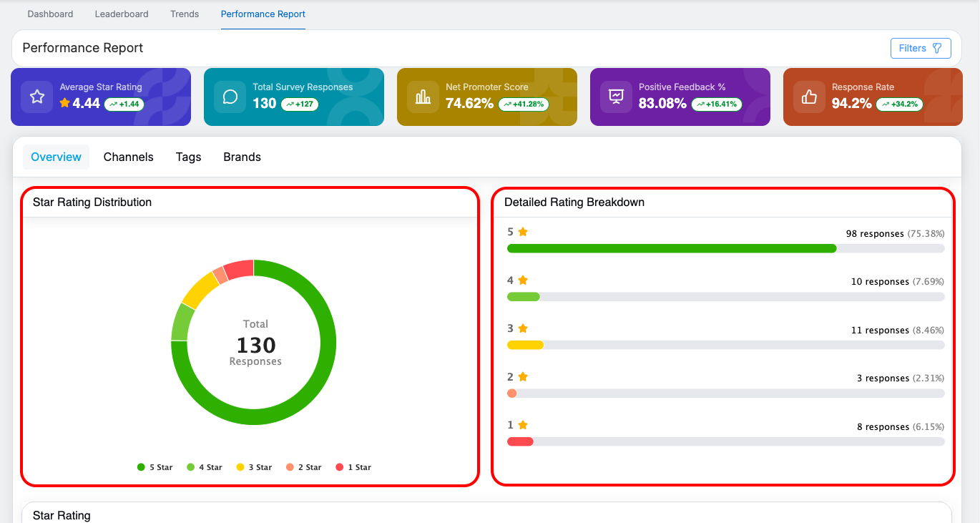Toggle the 1 Star legend item
980x523 pixels.
pyautogui.click(x=353, y=467)
